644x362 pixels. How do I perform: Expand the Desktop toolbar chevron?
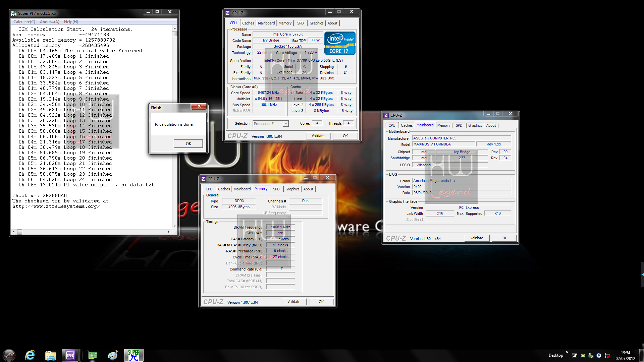567,352
